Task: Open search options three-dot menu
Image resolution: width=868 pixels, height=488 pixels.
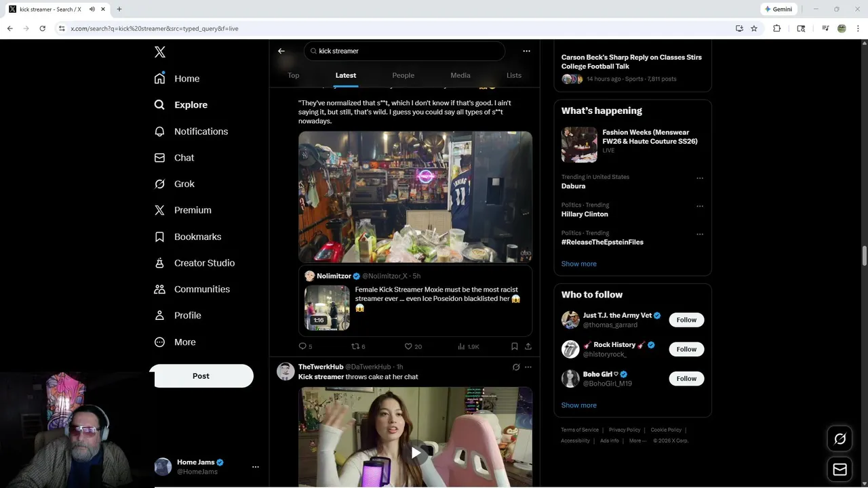Action: tap(526, 51)
